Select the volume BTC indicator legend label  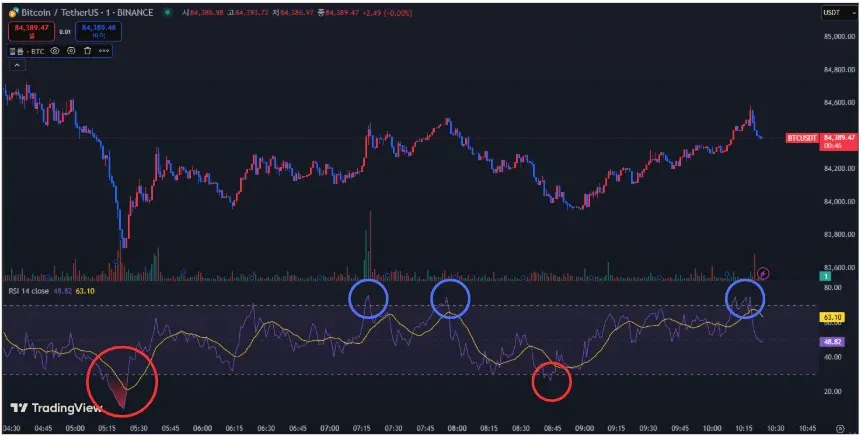[27, 51]
